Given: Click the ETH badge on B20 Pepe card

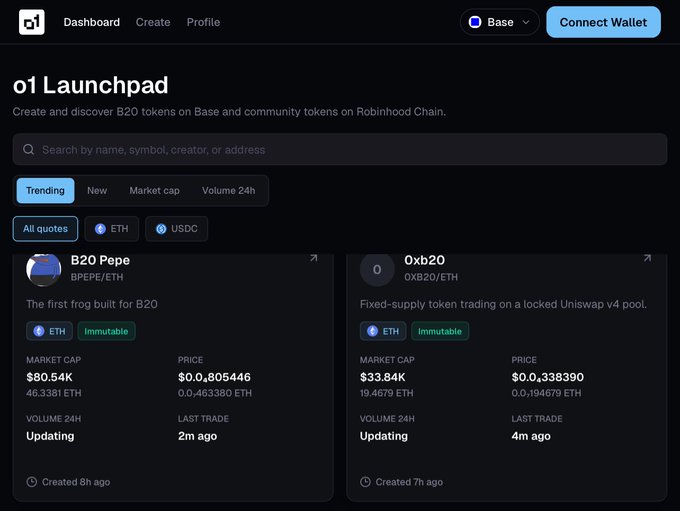Looking at the screenshot, I should click(49, 331).
